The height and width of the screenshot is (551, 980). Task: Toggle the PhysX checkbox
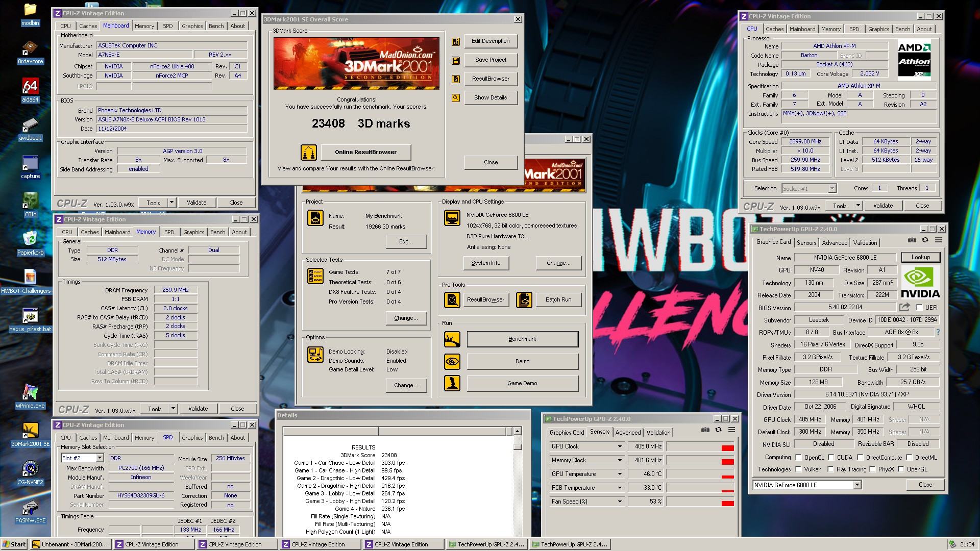click(x=872, y=469)
